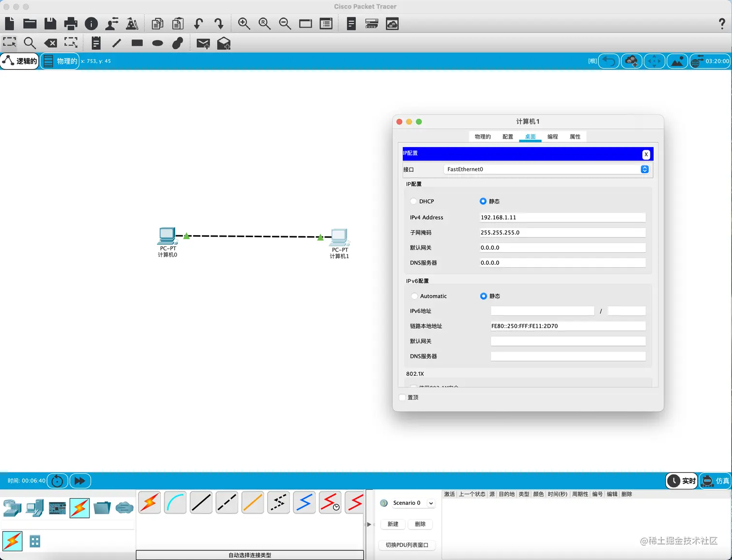Open cloud server icon in toolbar
The height and width of the screenshot is (560, 732).
392,23
